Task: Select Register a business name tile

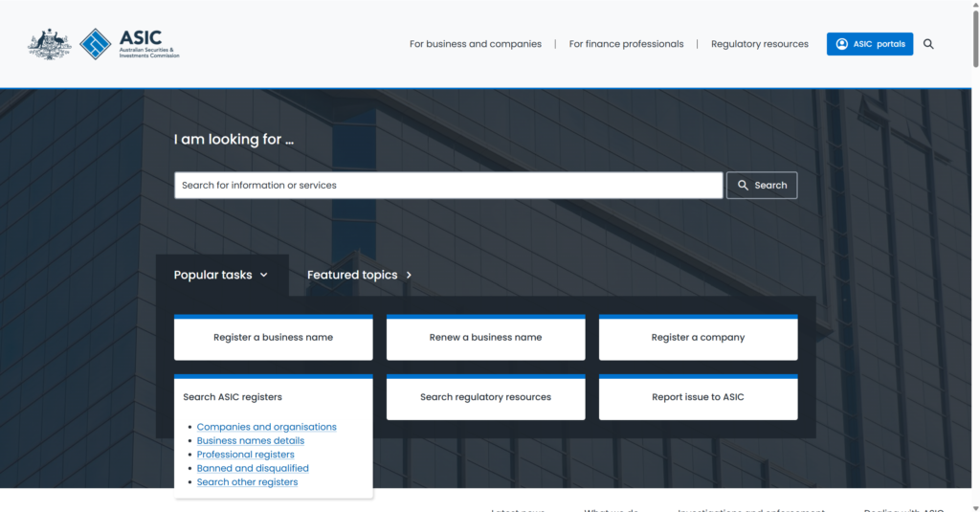Action: (x=273, y=338)
